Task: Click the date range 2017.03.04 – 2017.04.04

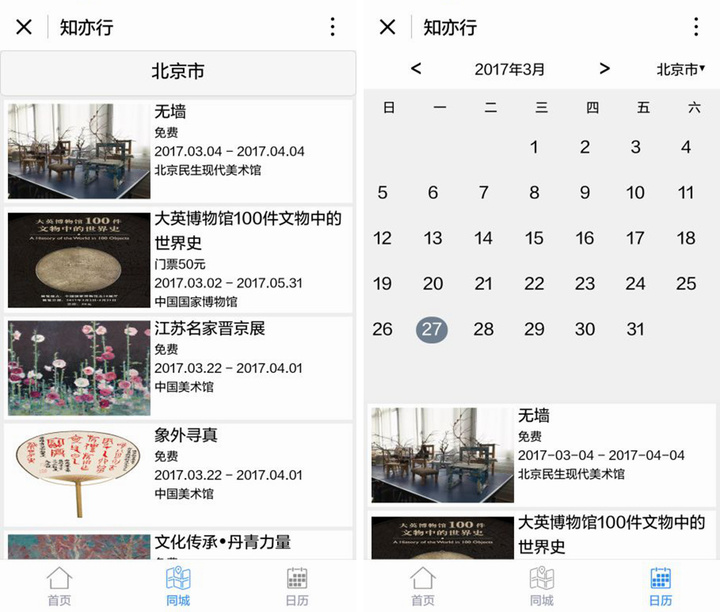Action: [229, 151]
